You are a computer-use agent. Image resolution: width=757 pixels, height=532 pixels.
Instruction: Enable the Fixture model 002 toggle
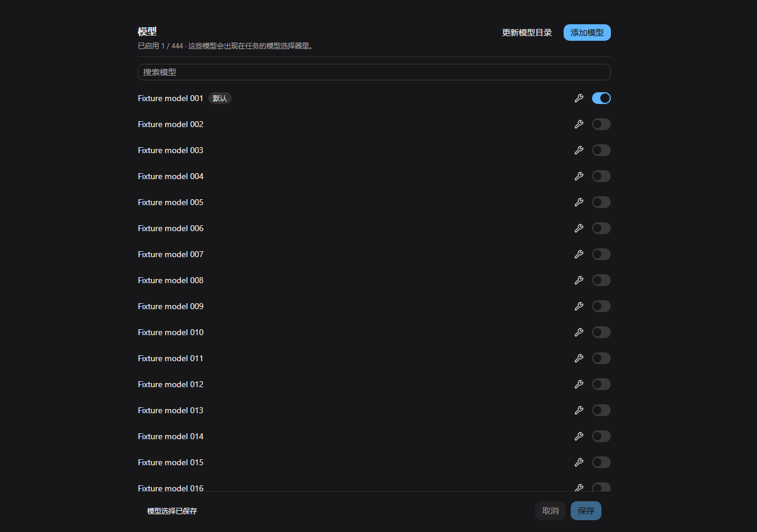tap(601, 124)
